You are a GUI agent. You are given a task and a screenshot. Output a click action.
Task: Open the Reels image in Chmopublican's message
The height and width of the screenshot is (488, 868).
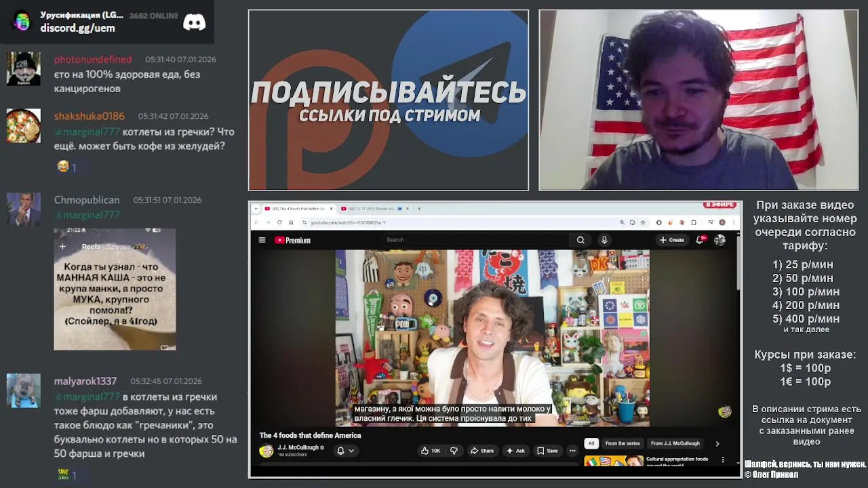point(115,289)
